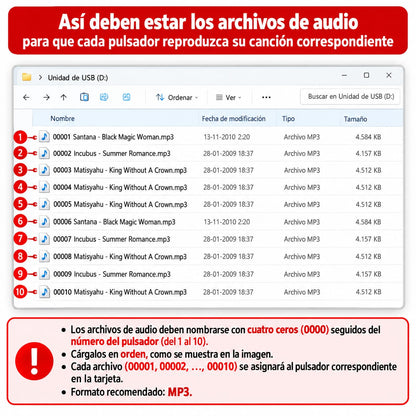Screen dimensions: 416x416
Task: Sort by Fecha de modificación column header
Action: point(233,118)
